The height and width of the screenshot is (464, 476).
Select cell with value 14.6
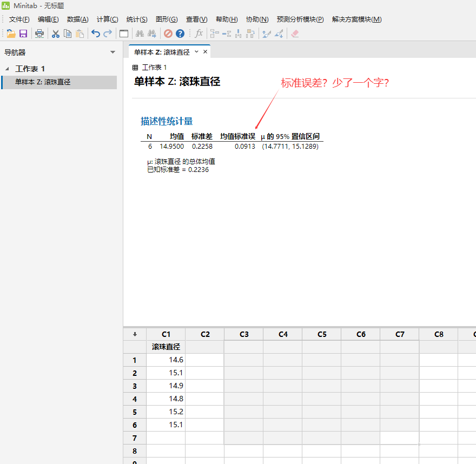pyautogui.click(x=166, y=360)
